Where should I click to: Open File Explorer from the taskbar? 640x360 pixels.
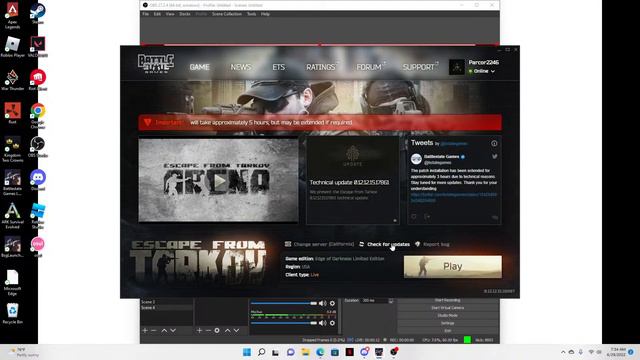[x=305, y=352]
